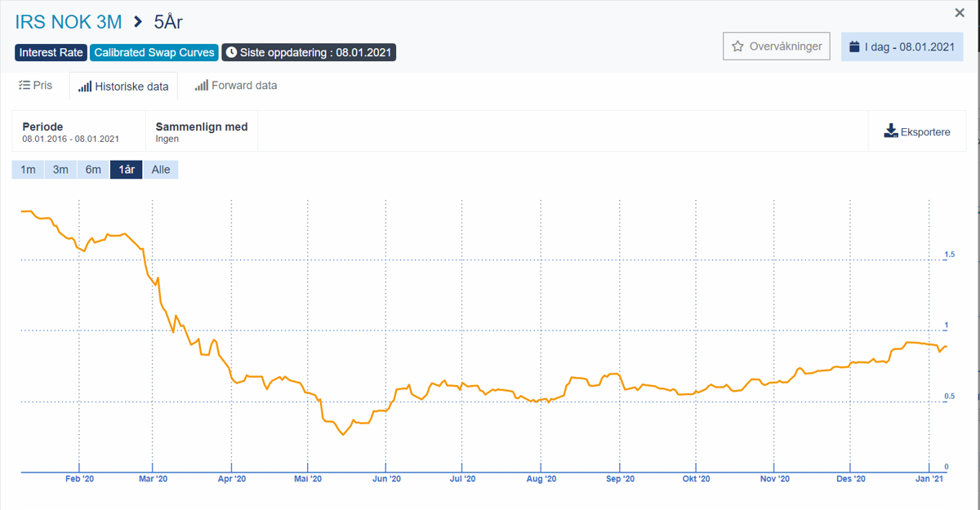Switch chart range to 6m
The image size is (980, 510).
(93, 170)
